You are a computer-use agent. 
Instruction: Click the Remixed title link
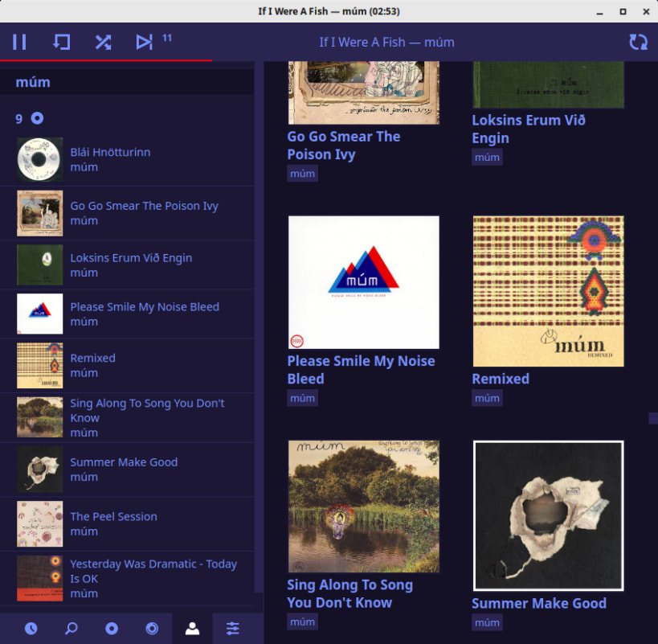501,379
